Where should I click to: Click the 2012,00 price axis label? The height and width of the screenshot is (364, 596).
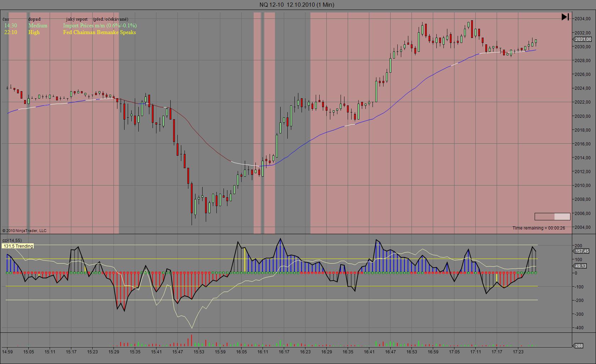(583, 172)
